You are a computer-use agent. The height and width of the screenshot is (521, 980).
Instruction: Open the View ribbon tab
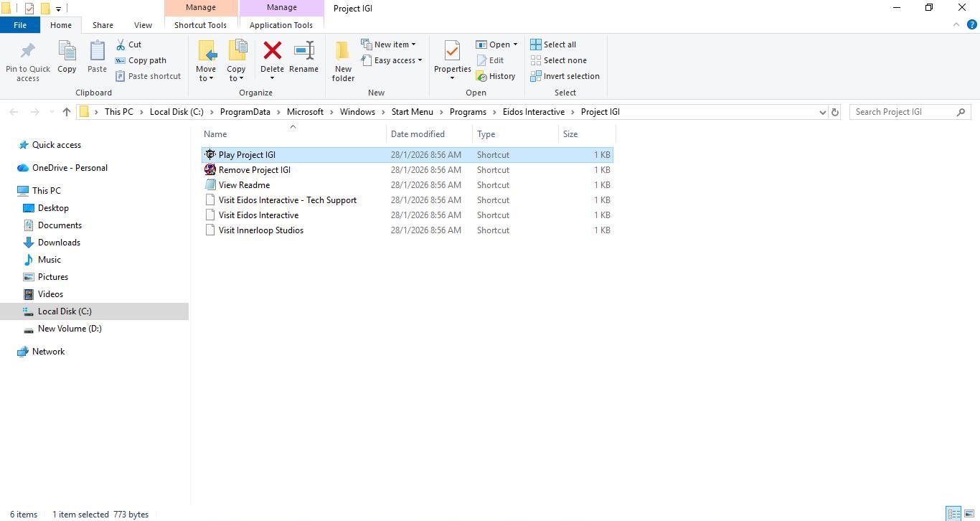[x=143, y=25]
